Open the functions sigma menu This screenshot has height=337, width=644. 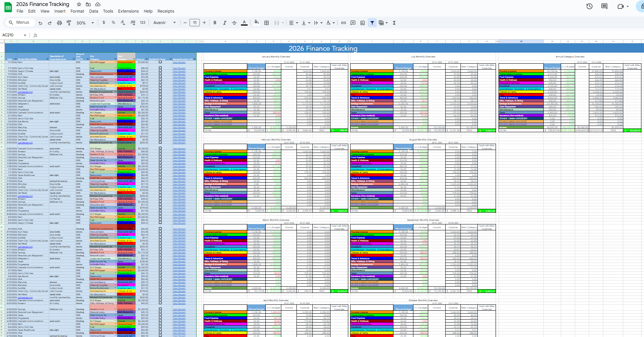click(394, 23)
